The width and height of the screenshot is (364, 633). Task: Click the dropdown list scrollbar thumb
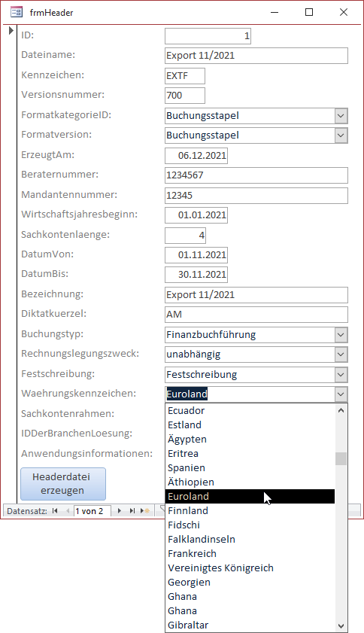coord(341,459)
